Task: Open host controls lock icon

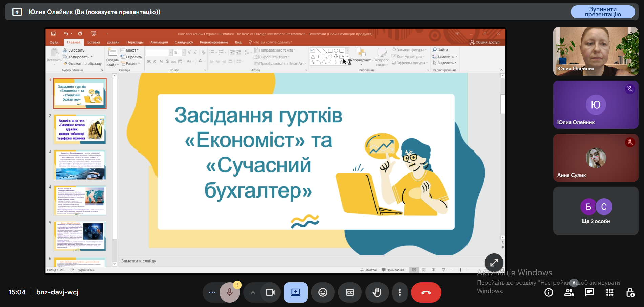Action: tap(630, 292)
